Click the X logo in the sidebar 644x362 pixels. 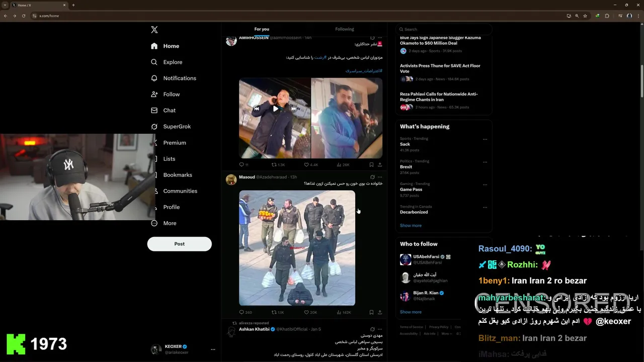(x=154, y=30)
